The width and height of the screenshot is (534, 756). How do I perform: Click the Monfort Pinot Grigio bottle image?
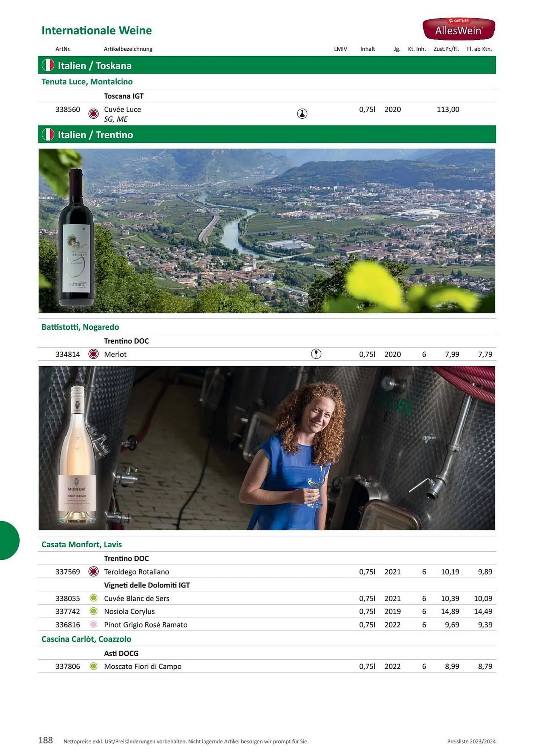[x=77, y=455]
